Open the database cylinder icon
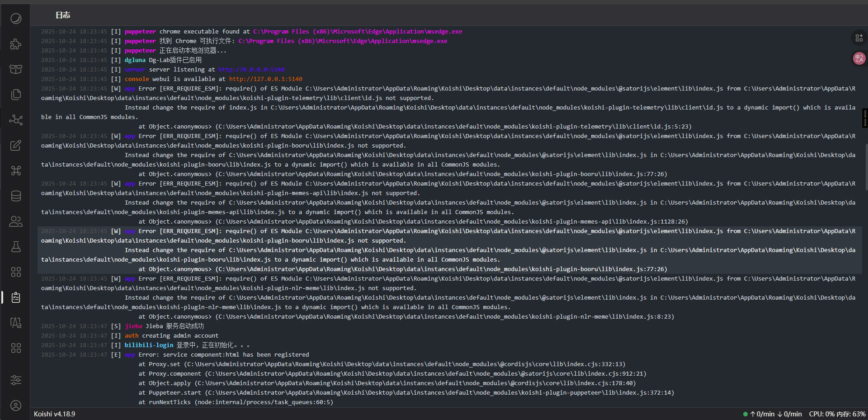The image size is (868, 420). [x=16, y=196]
